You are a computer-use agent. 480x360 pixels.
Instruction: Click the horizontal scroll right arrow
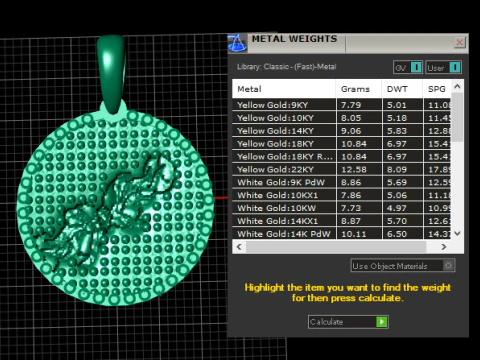444,247
